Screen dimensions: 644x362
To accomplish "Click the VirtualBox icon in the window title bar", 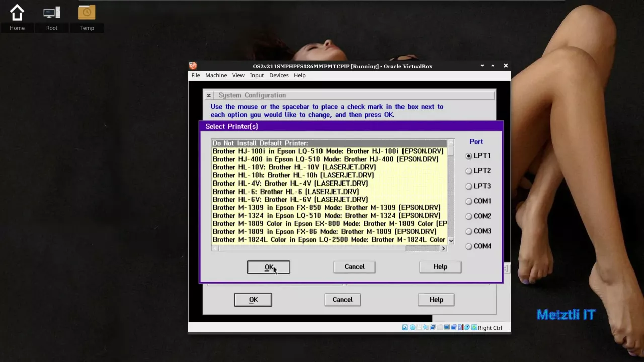I will click(193, 66).
